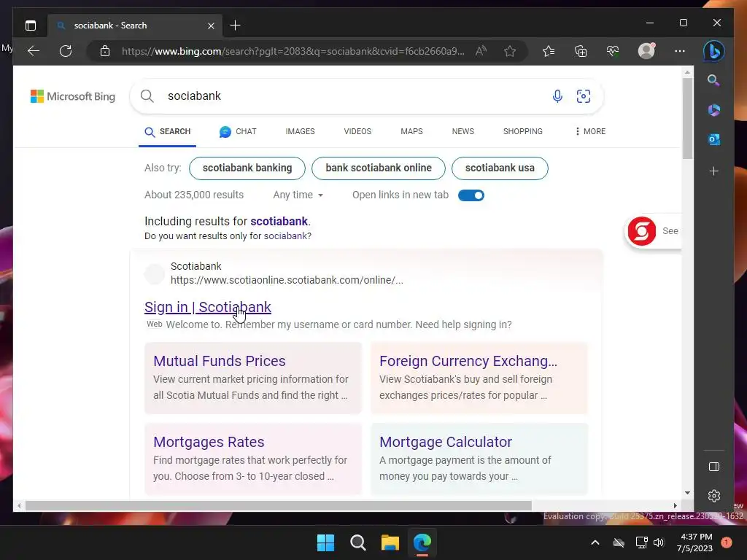Search by voice with the microphone icon

(x=557, y=96)
